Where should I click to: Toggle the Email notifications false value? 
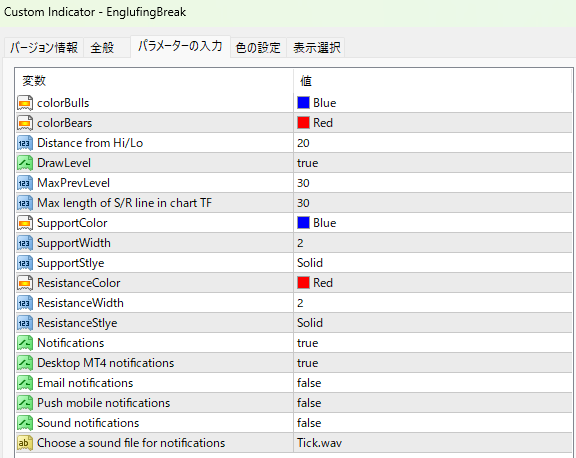(433, 383)
